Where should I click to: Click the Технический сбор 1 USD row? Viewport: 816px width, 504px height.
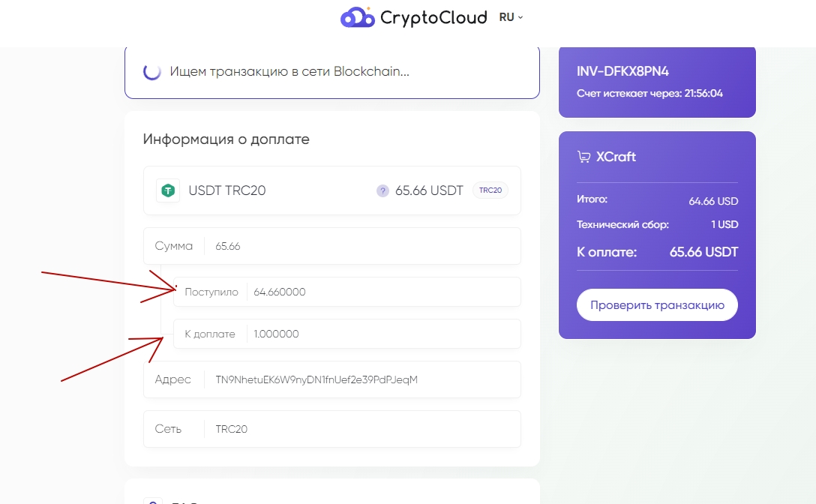pyautogui.click(x=657, y=224)
